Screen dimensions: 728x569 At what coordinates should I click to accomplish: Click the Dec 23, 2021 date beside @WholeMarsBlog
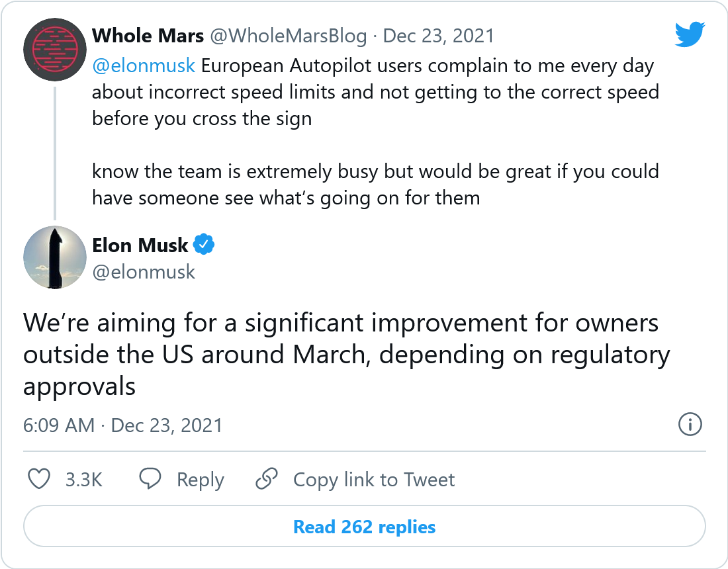439,36
